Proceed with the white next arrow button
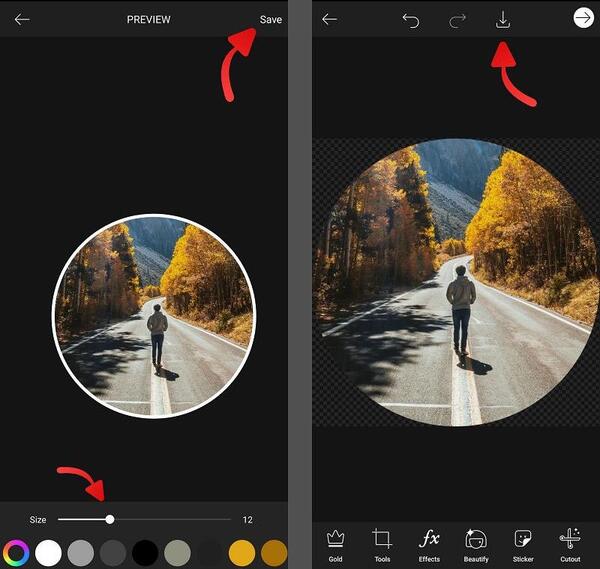 pos(583,18)
